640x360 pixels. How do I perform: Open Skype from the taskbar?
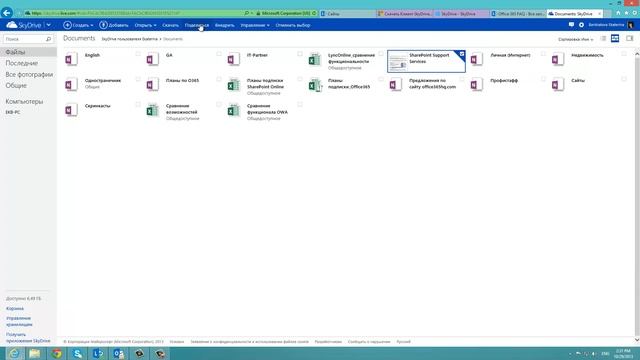pos(77,353)
